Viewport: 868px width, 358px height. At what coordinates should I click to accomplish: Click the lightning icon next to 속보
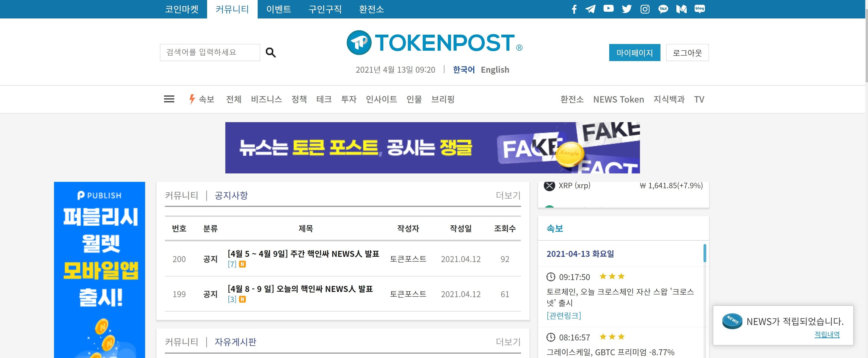[192, 99]
